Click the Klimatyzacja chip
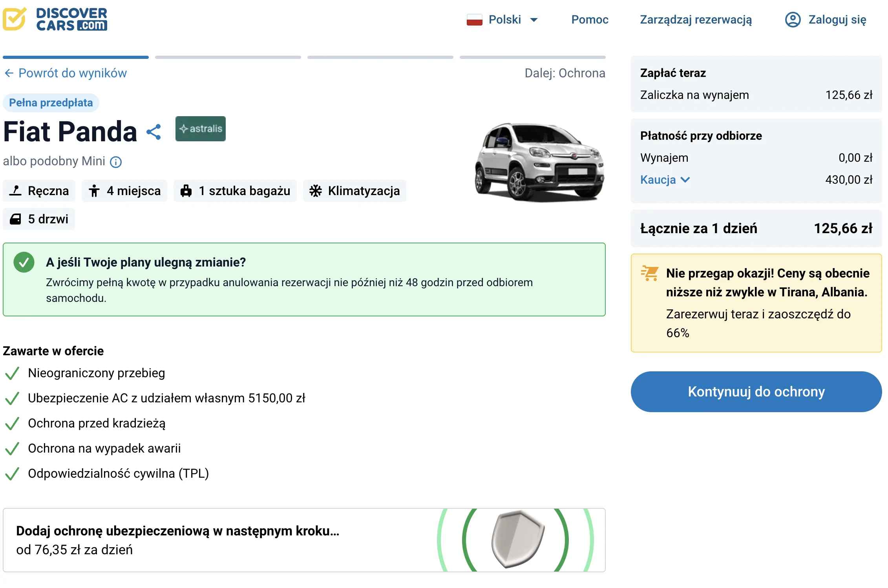This screenshot has width=888, height=588. 354,191
